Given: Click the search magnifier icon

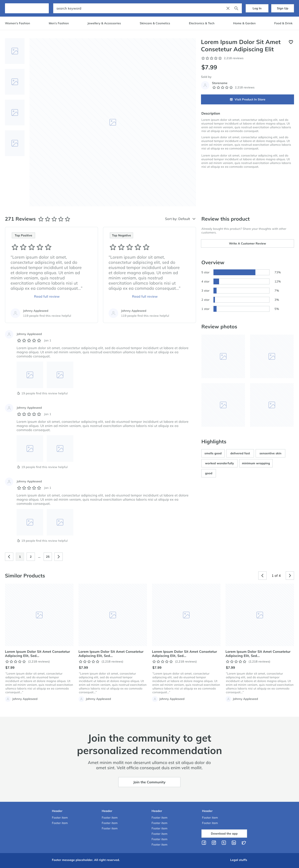Looking at the screenshot, I should (236, 9).
